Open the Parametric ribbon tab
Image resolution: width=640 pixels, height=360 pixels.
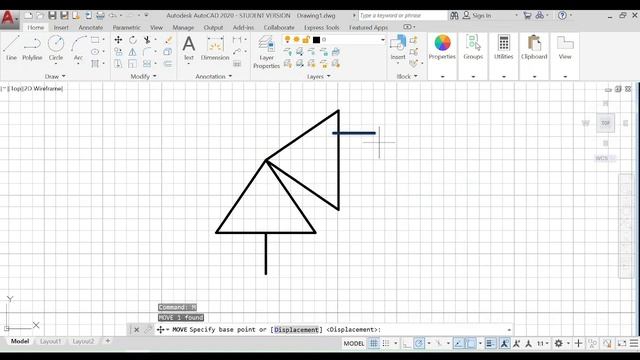click(127, 27)
